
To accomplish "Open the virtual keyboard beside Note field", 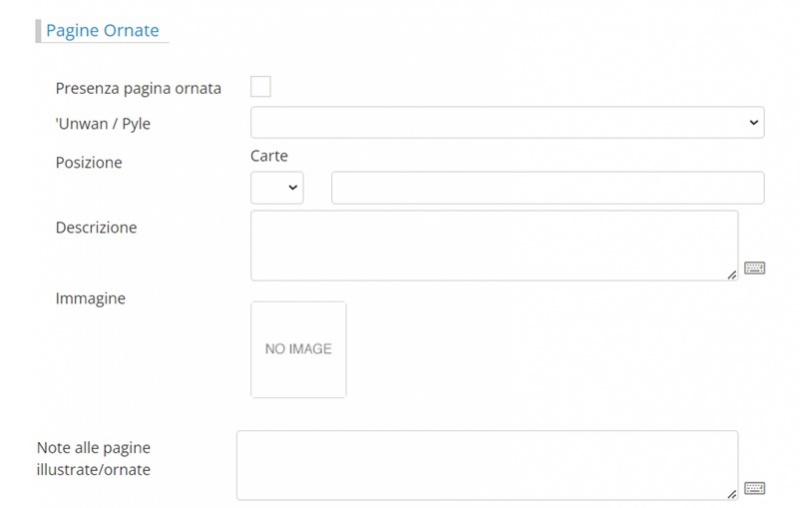I will click(x=755, y=488).
